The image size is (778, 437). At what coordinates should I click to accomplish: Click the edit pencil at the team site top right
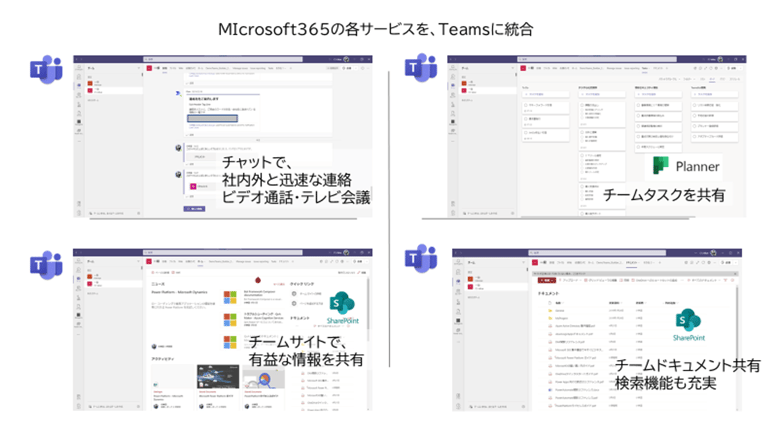click(360, 273)
